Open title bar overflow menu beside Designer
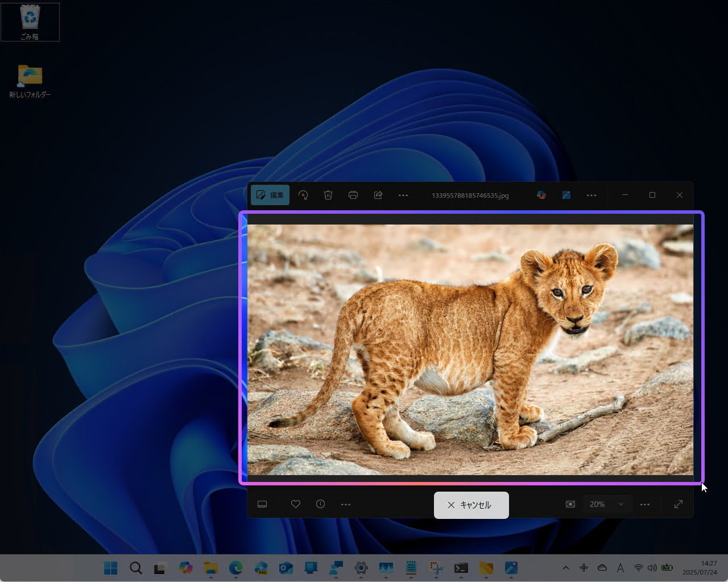 (591, 195)
